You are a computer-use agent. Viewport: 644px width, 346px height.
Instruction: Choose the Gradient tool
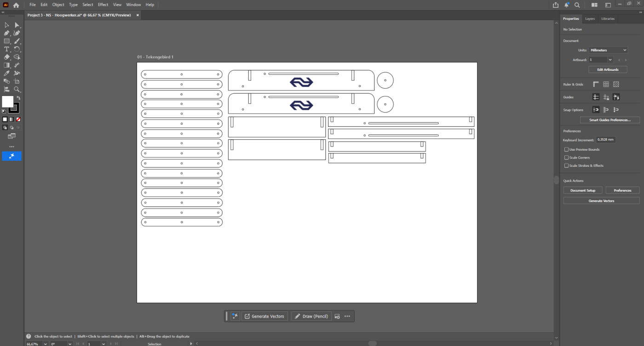[7, 65]
